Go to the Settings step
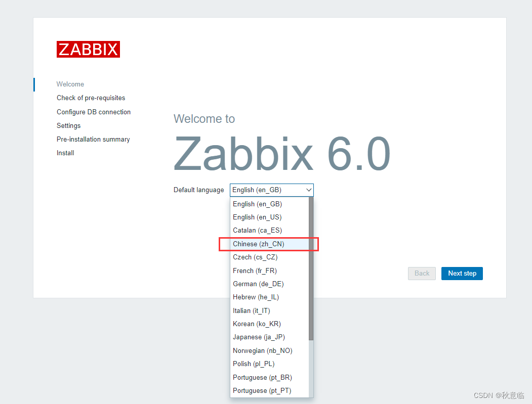Image resolution: width=532 pixels, height=404 pixels. (x=69, y=125)
